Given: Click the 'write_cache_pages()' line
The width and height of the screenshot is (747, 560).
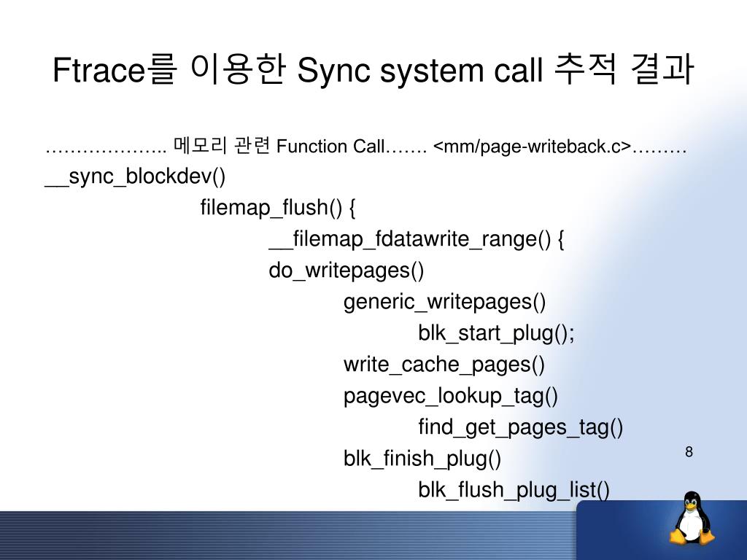Looking at the screenshot, I should (x=444, y=365).
